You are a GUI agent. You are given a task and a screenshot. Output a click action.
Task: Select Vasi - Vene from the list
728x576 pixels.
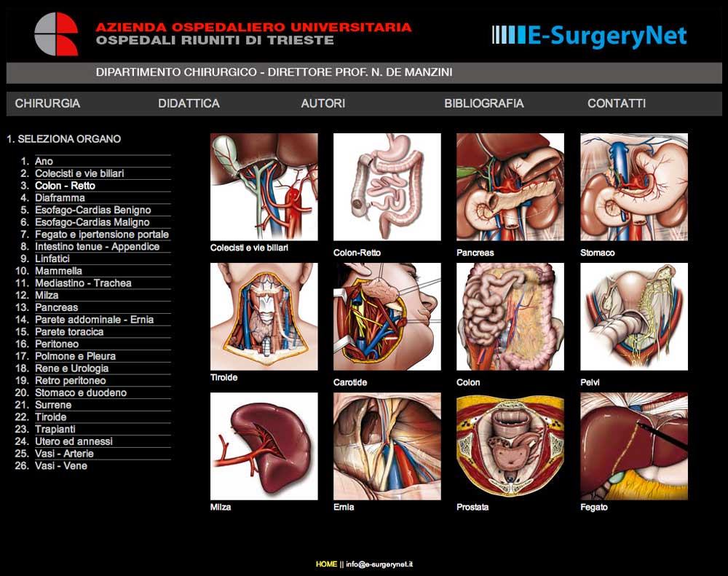pyautogui.click(x=61, y=466)
